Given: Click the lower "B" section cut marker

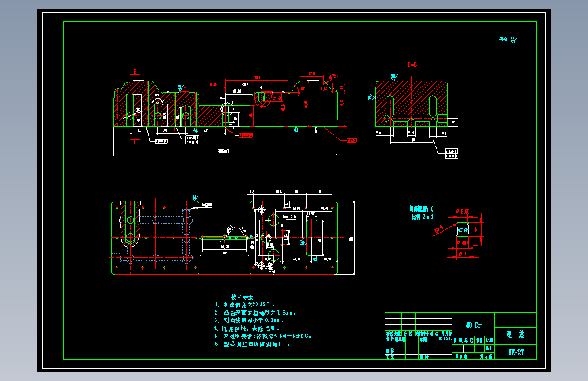Looking at the screenshot, I should pyautogui.click(x=135, y=142).
